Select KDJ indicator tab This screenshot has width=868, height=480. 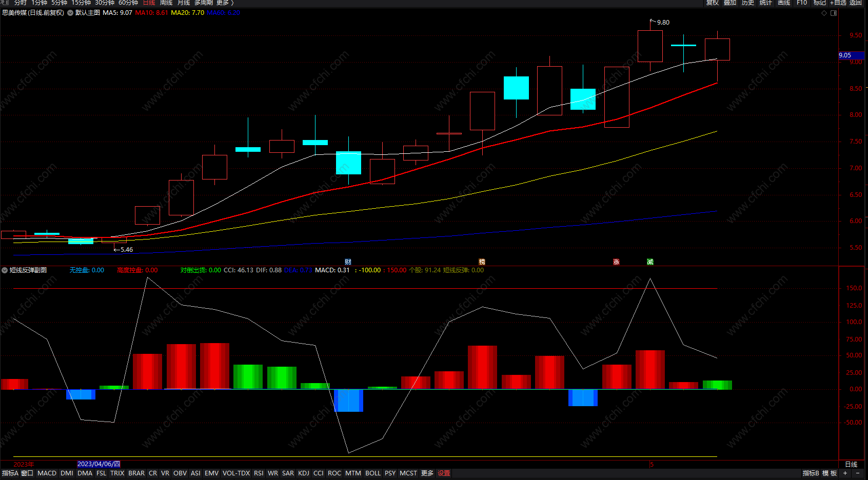(x=304, y=473)
